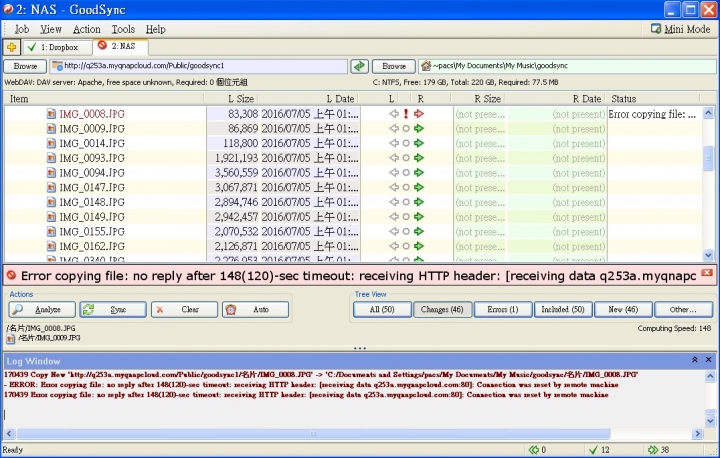Select the file IMG_0008.JPG
Viewport: 720px width, 458px height.
tap(92, 114)
